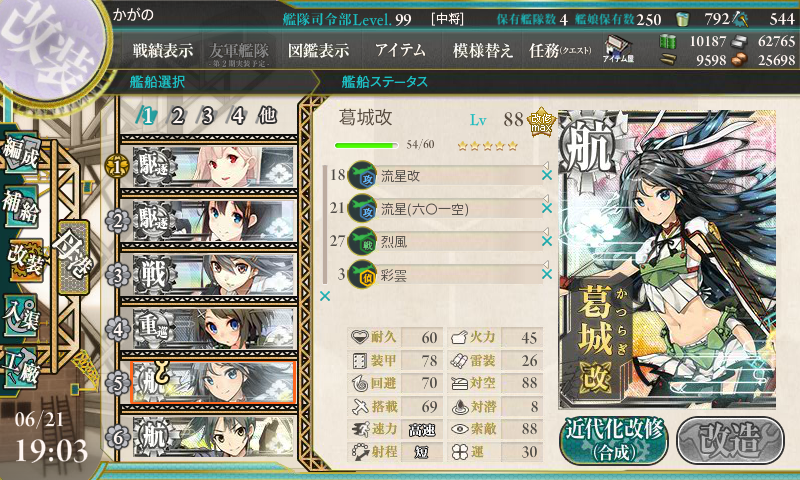800x480 pixels.
Task: Open the 補給 resupply sidebar icon
Action: click(20, 205)
